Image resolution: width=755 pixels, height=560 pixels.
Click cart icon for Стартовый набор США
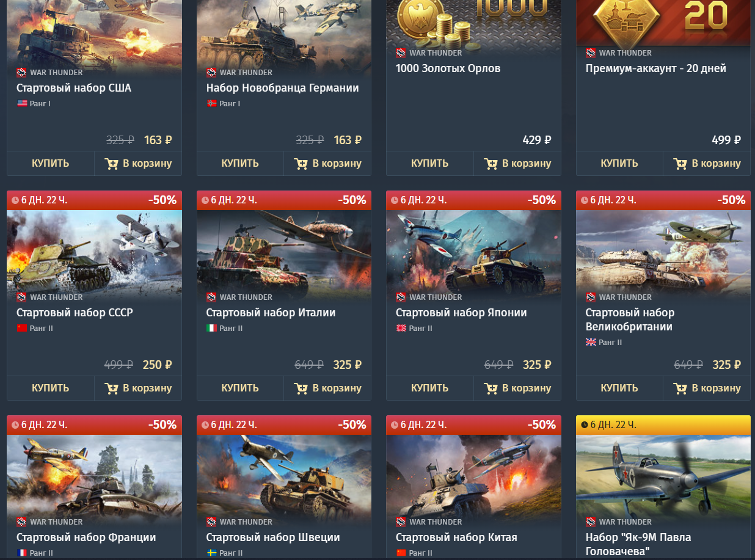point(111,164)
